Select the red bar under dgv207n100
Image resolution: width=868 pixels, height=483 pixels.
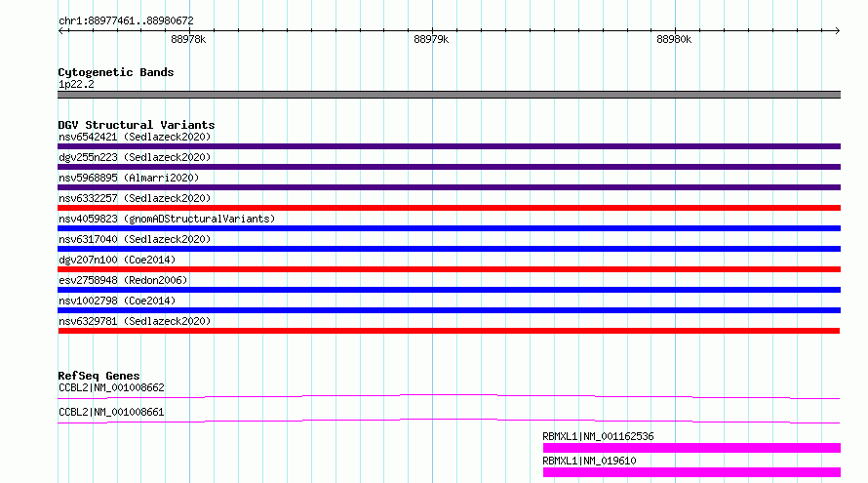pos(449,269)
